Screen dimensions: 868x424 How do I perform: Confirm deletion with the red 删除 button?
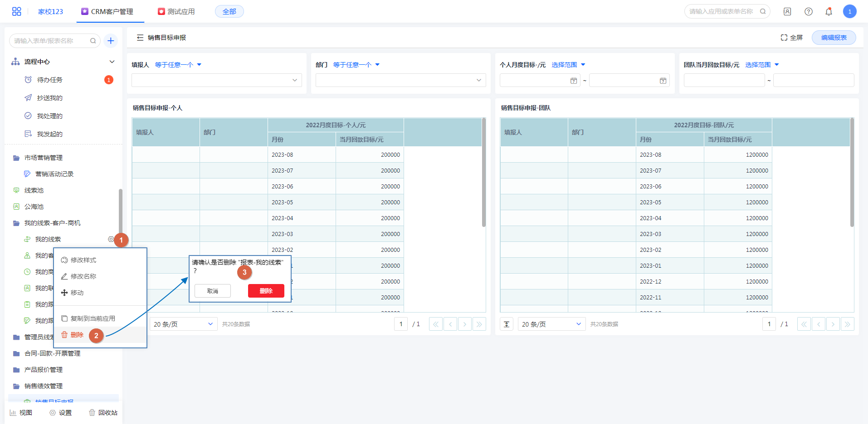[266, 291]
